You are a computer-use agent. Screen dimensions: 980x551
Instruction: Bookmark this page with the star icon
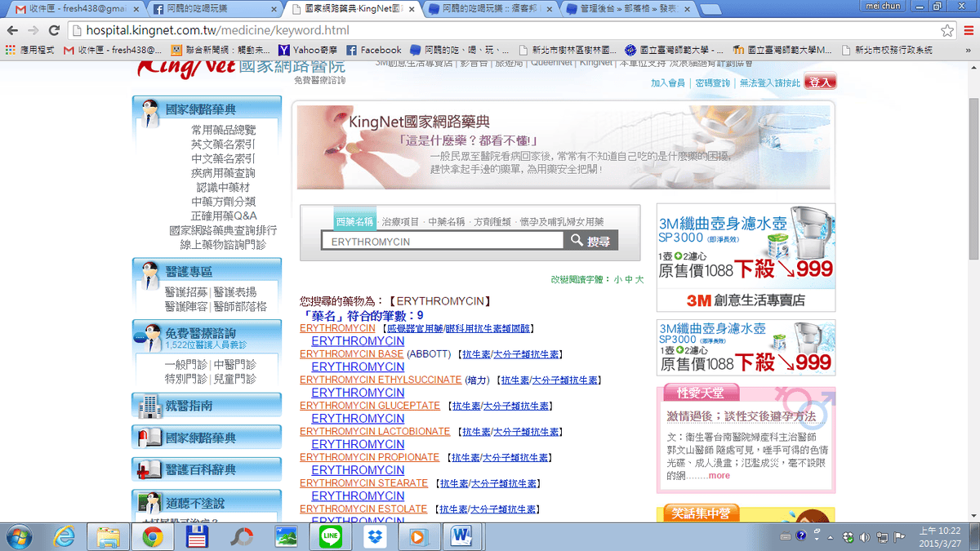click(x=947, y=31)
